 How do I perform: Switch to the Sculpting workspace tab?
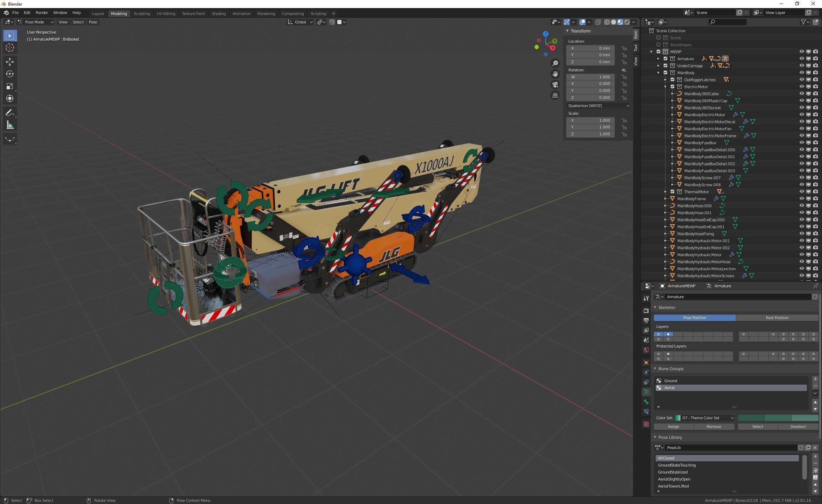click(142, 14)
